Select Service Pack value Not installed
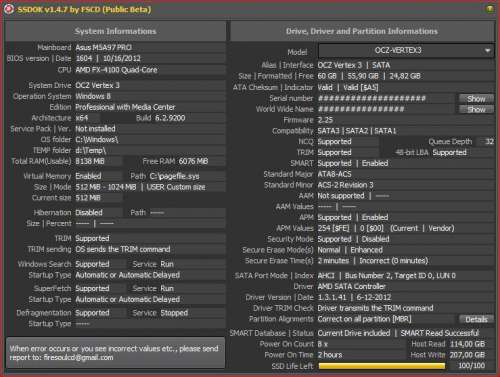This screenshot has width=500, height=377. pos(95,129)
